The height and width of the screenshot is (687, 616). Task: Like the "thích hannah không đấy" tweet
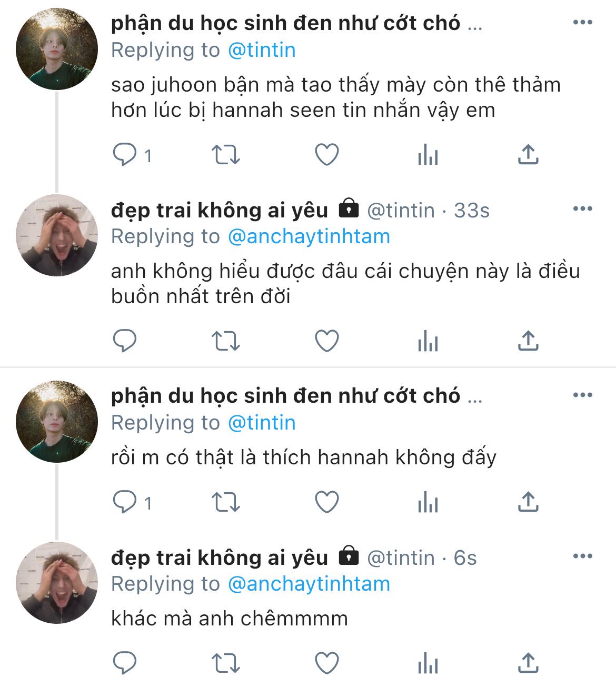point(326,502)
